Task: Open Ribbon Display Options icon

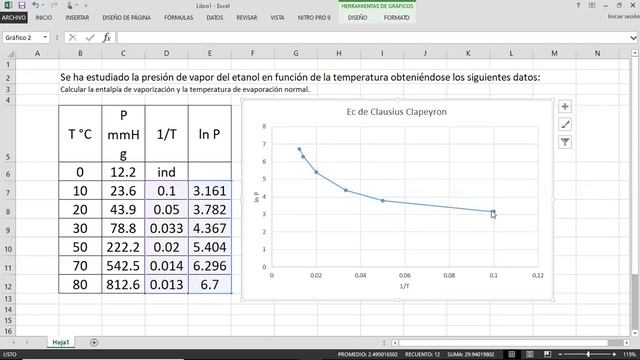Action: click(592, 6)
